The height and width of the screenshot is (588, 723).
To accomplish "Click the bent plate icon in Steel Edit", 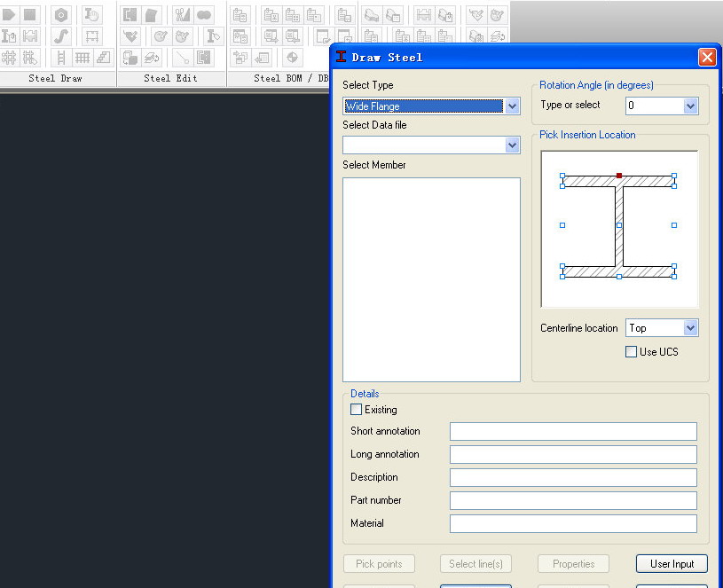I will 151,15.
